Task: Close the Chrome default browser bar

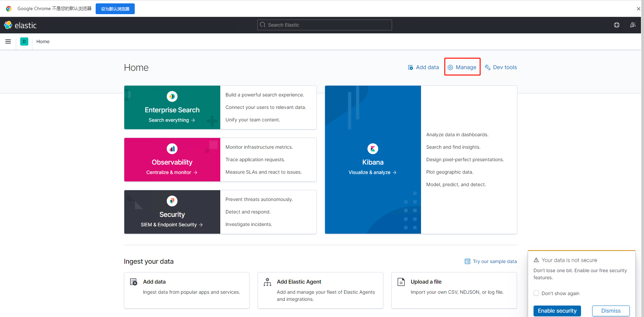Action: click(x=638, y=9)
